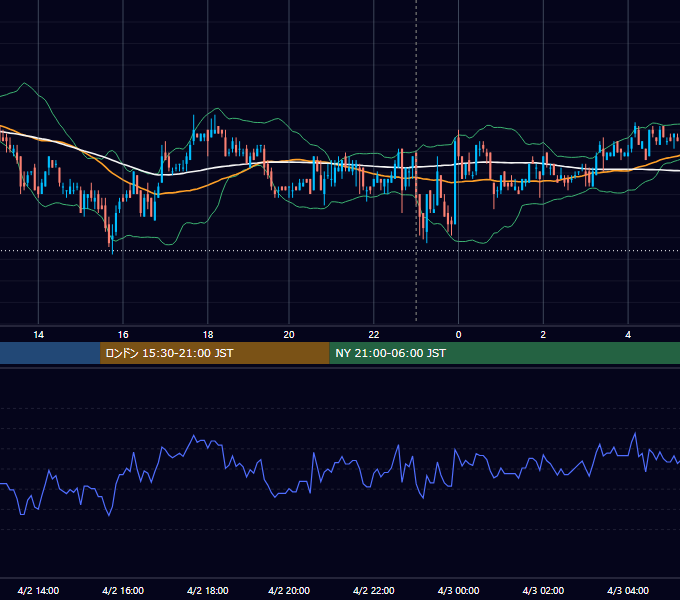Click the 14 hour label on the price chart axis
The height and width of the screenshot is (600, 680).
39,335
